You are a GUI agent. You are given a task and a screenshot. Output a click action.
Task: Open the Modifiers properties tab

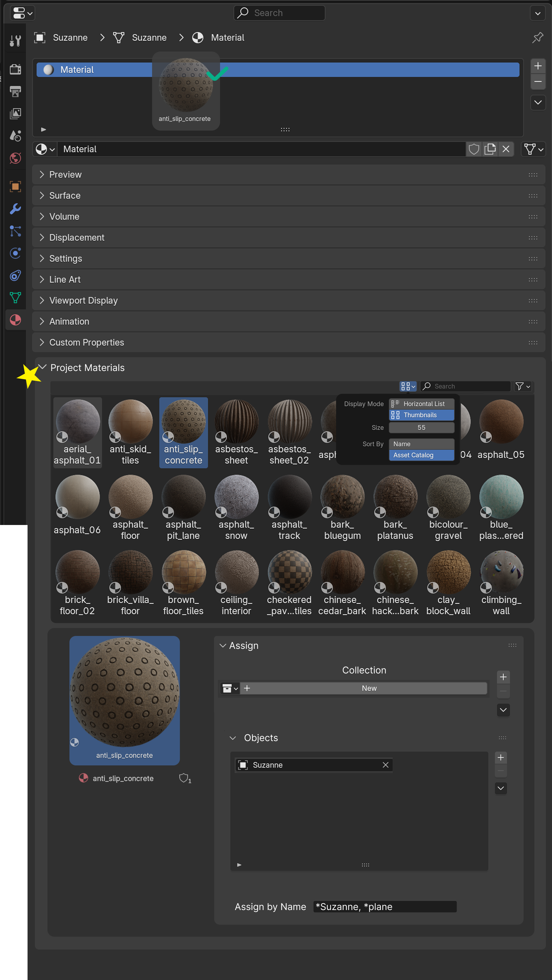[15, 208]
